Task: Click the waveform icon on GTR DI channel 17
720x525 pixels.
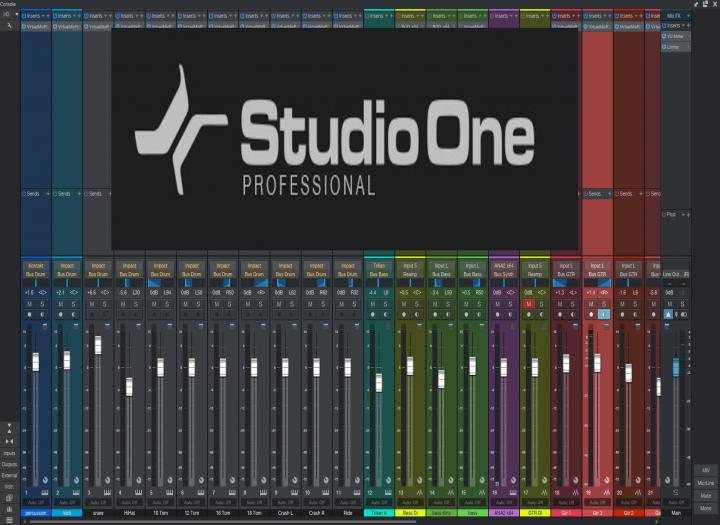Action: pyautogui.click(x=545, y=492)
